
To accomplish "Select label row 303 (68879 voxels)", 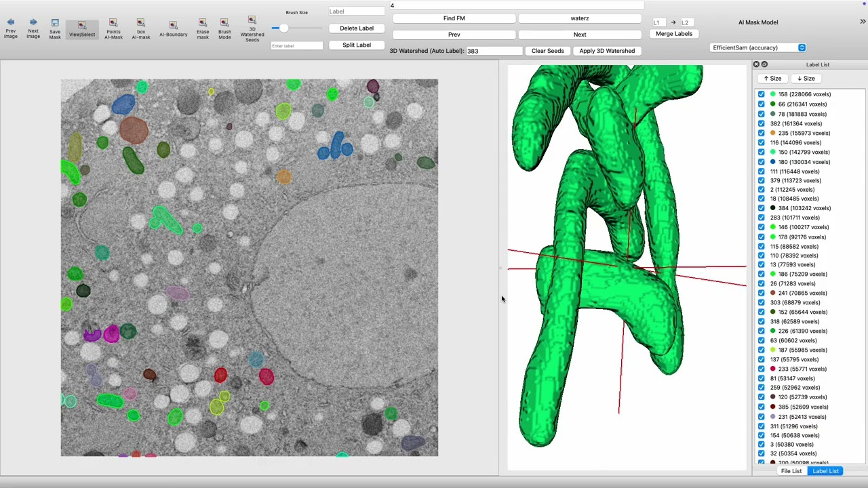I will coord(810,302).
